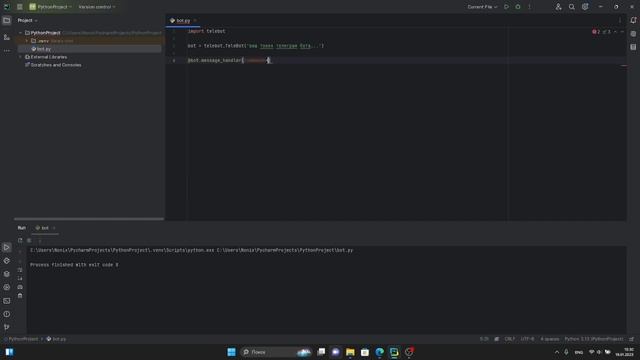Open the Python interpreter selector in status bar
This screenshot has height=360, width=640.
click(594, 339)
